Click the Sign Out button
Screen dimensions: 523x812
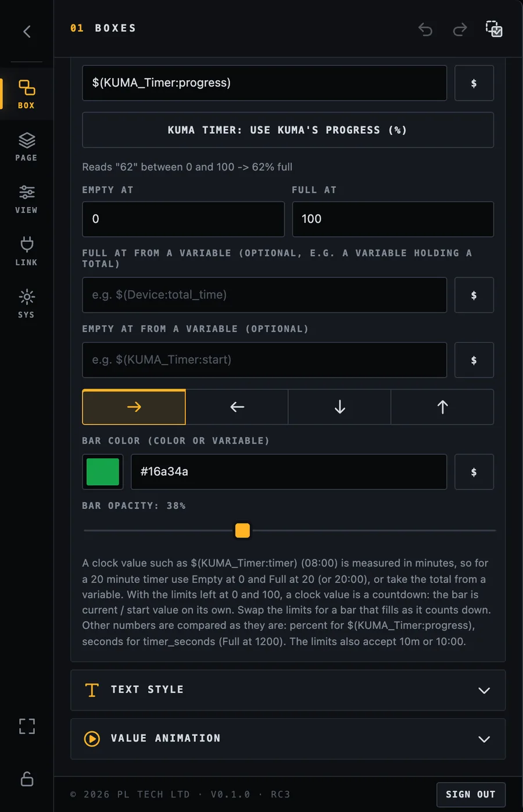[471, 795]
